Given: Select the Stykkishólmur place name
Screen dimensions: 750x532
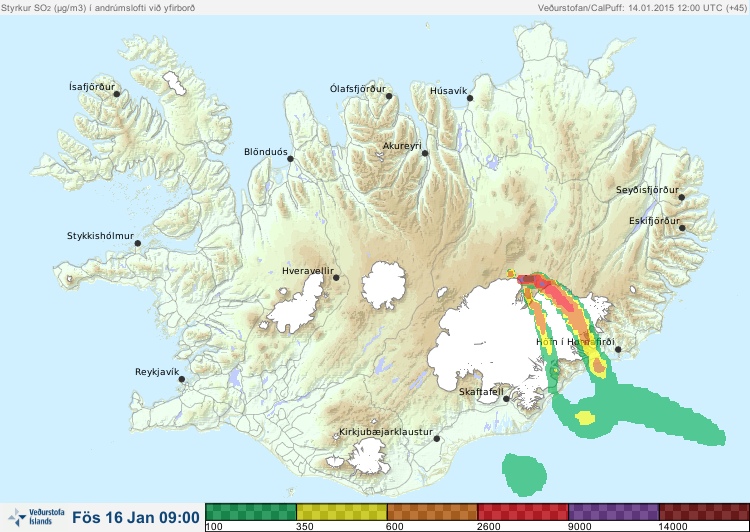Looking at the screenshot, I should tap(100, 236).
